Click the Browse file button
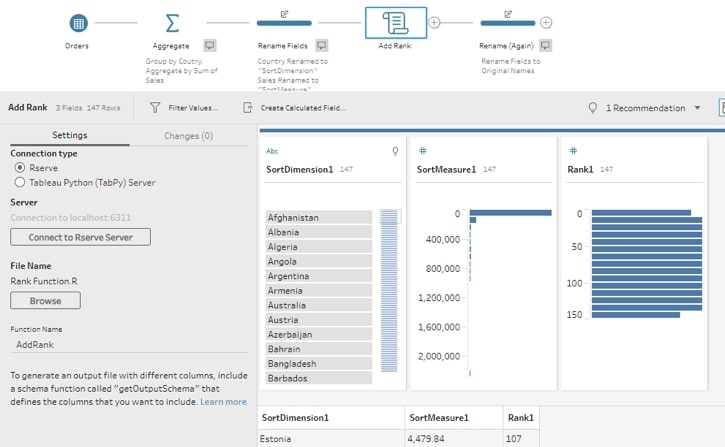Viewport: 725px width, 447px height. point(45,301)
